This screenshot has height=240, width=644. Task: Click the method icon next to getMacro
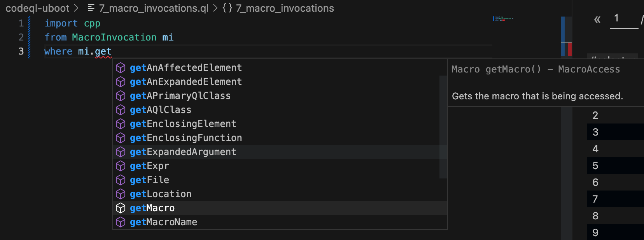pos(121,208)
